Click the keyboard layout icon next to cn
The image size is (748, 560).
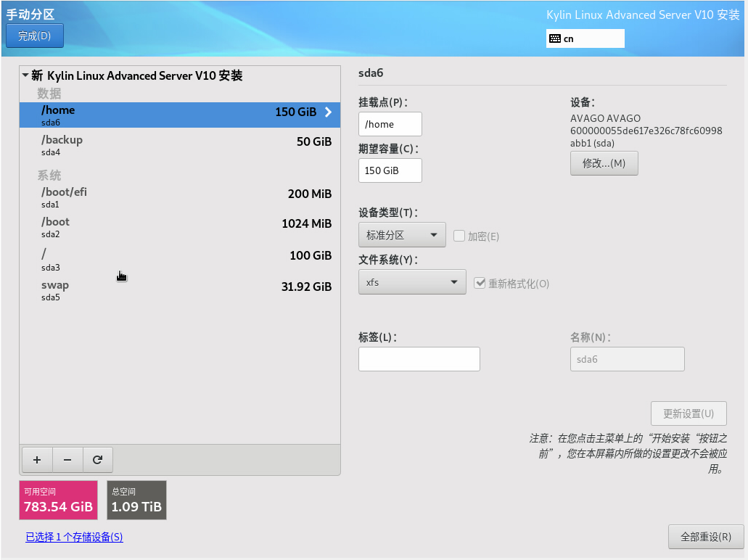click(555, 38)
